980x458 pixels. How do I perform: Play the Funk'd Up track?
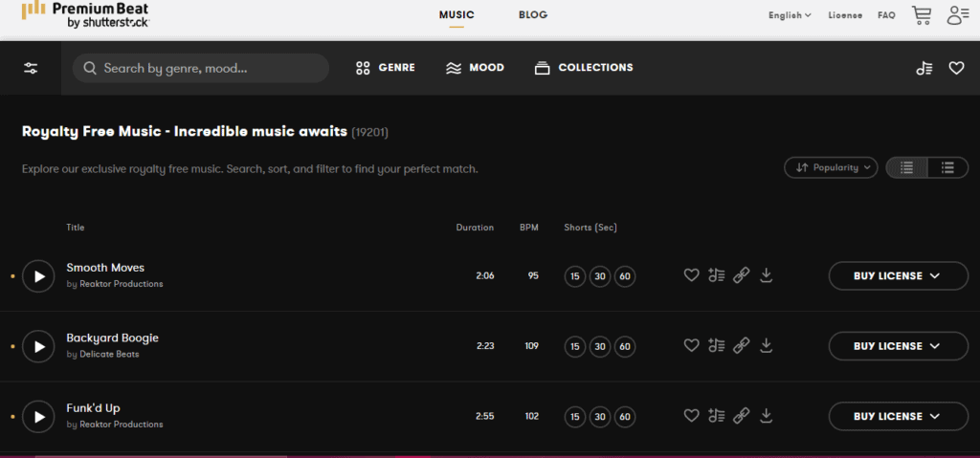[38, 416]
